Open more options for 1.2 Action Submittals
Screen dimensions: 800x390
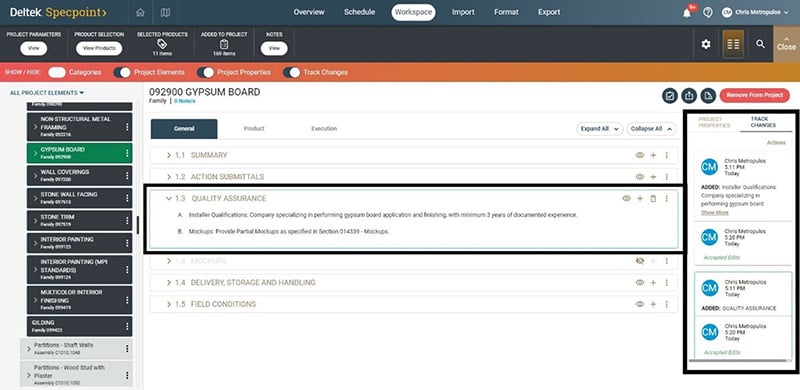666,177
